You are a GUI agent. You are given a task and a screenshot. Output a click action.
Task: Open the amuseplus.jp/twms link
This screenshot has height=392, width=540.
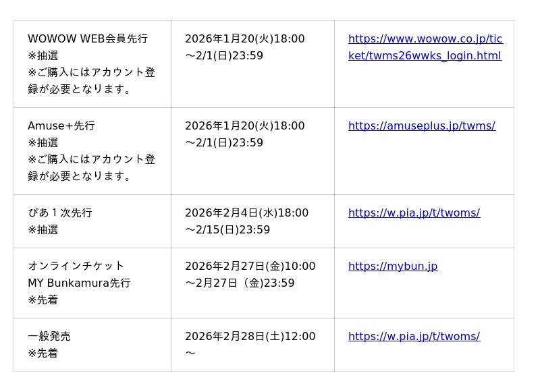(421, 126)
